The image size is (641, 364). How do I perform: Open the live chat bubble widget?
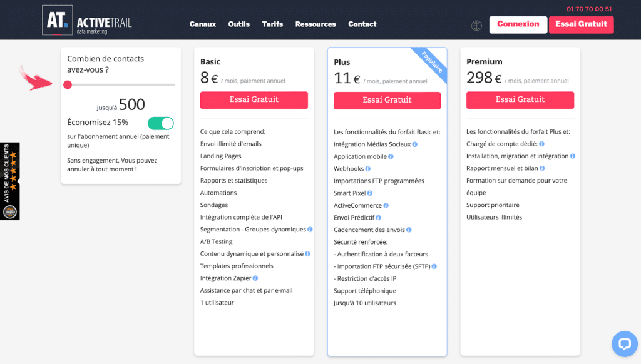pyautogui.click(x=623, y=343)
